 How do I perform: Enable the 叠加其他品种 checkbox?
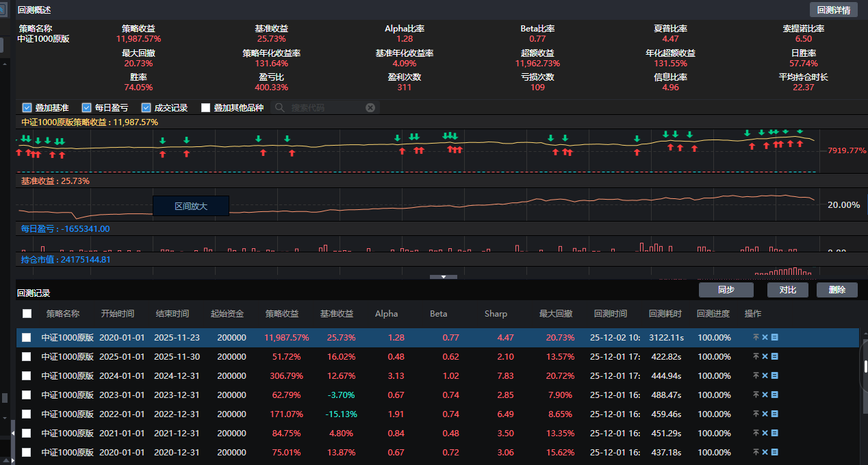(x=205, y=107)
